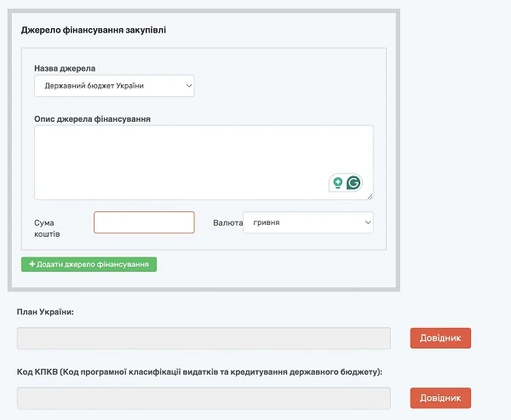Image resolution: width=511 pixels, height=420 pixels.
Task: Focus the Сума коштів amount field
Action: [144, 222]
